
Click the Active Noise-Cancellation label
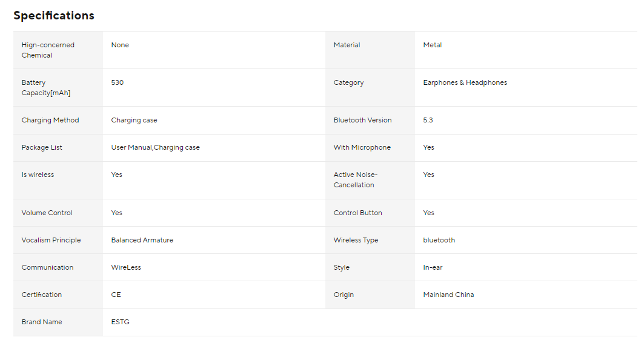[355, 180]
